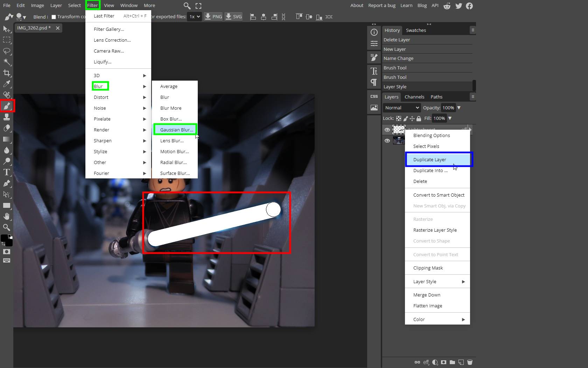Select the Path Select tool
This screenshot has width=588, height=368.
[x=7, y=194]
